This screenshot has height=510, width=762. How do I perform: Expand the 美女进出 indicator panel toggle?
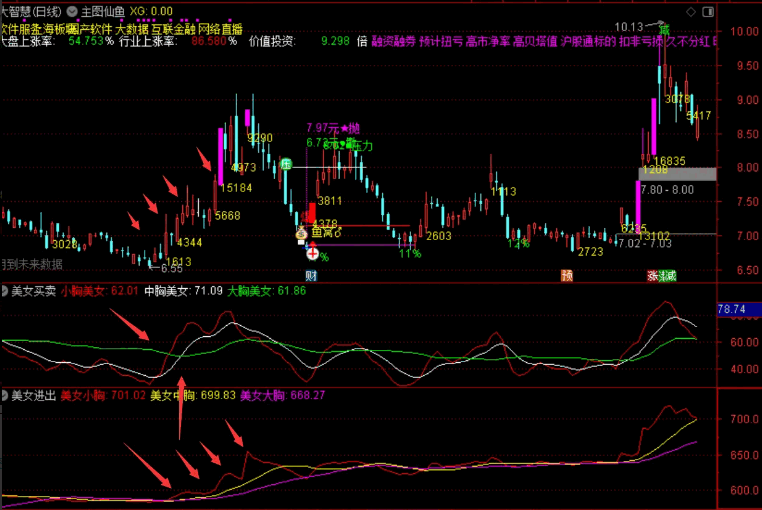pos(4,395)
